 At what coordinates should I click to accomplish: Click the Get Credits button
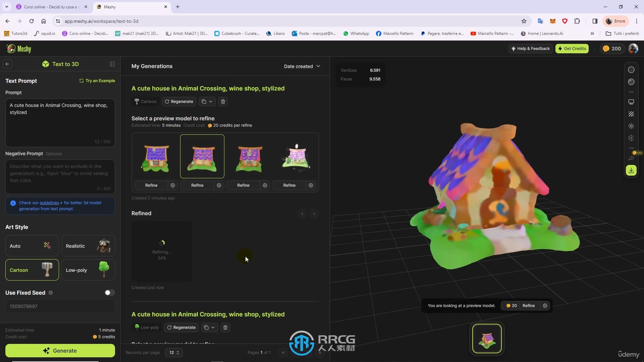(572, 48)
